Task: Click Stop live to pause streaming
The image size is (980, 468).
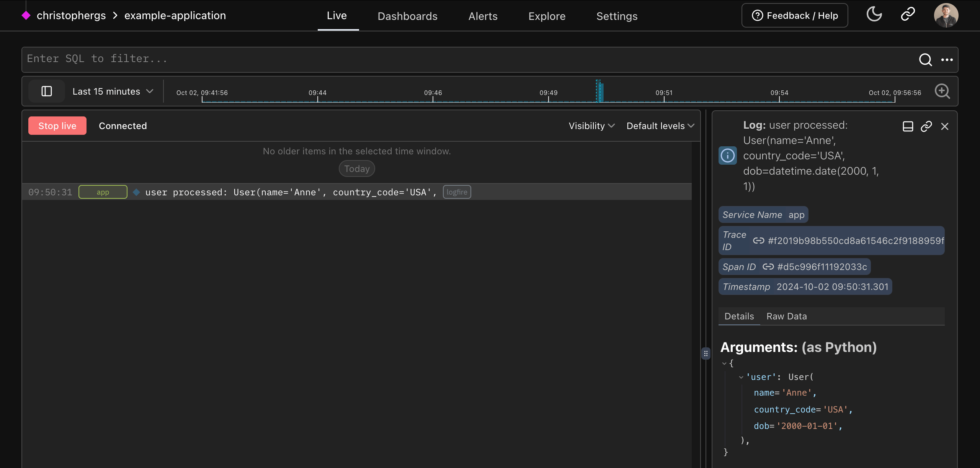Action: pos(57,125)
